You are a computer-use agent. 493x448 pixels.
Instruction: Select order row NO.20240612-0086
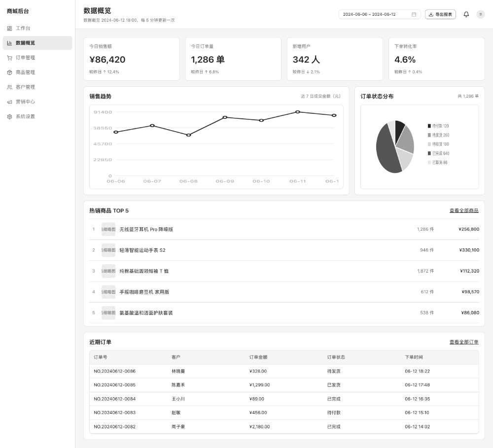click(284, 371)
